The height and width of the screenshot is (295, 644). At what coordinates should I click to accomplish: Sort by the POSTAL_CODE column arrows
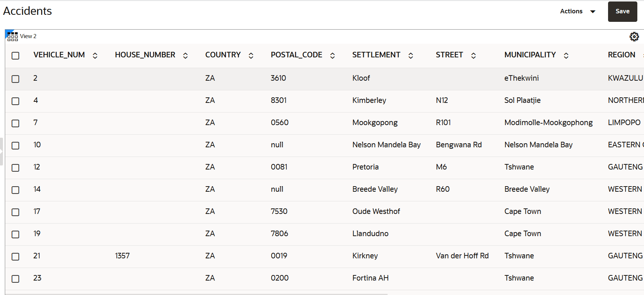(x=333, y=56)
